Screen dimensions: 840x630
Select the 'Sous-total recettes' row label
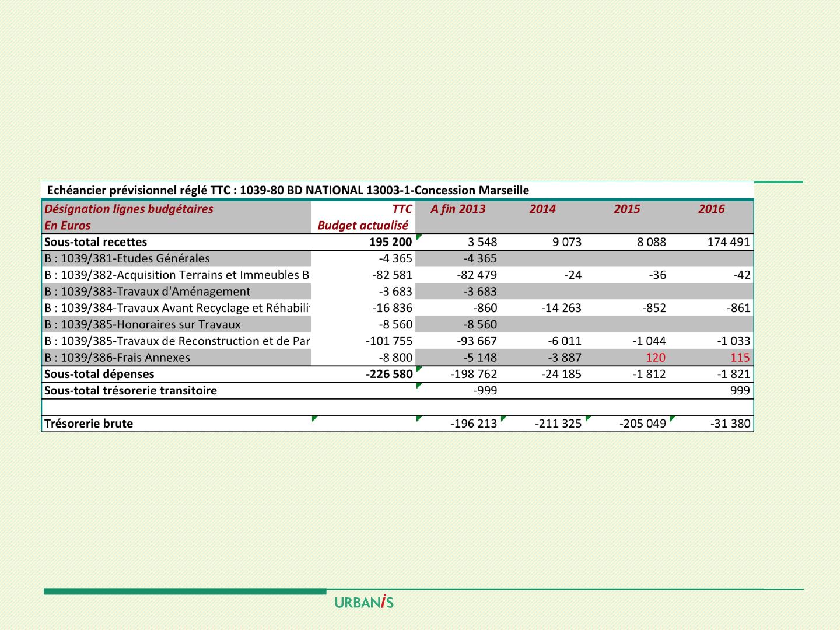click(96, 242)
